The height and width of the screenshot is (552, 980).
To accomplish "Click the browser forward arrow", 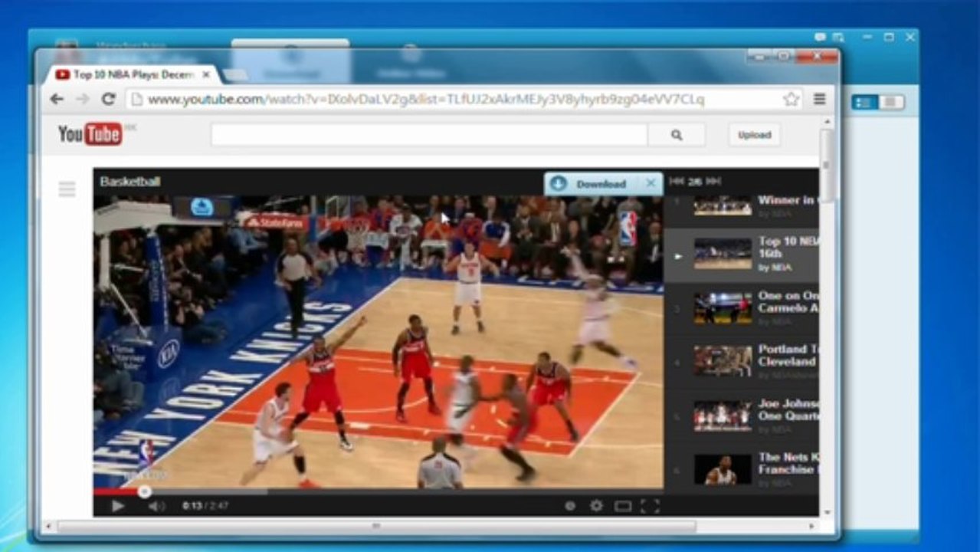I will click(x=83, y=99).
